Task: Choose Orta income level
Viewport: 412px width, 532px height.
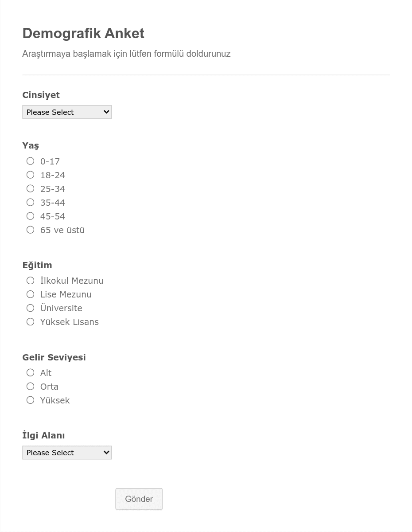Action: click(30, 386)
